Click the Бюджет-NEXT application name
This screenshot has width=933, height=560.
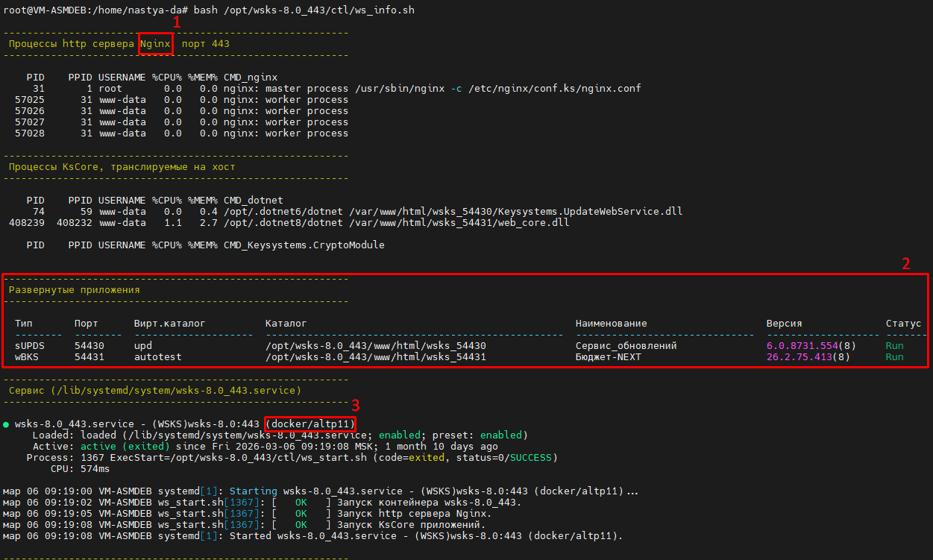tap(608, 357)
